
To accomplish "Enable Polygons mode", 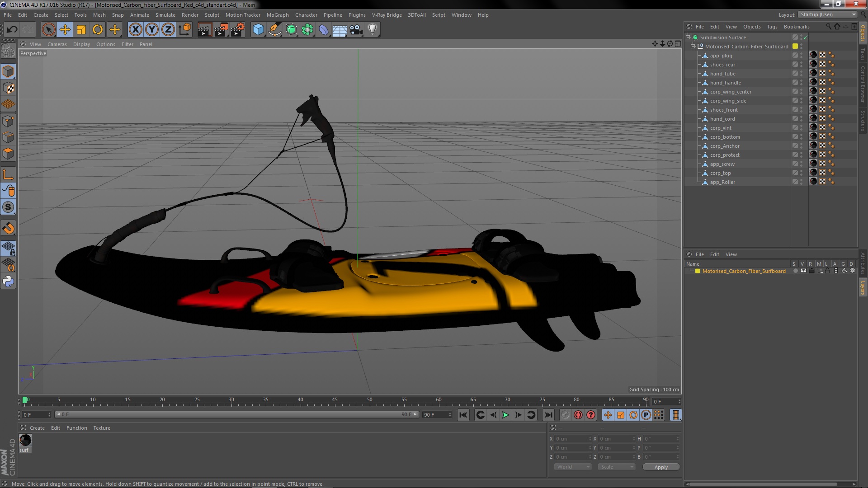I will (x=8, y=154).
